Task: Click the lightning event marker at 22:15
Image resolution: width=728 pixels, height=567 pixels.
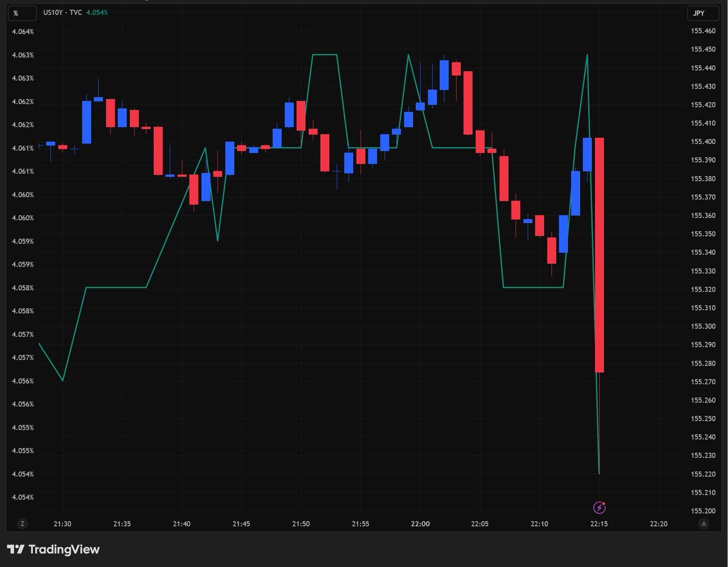Action: tap(599, 507)
